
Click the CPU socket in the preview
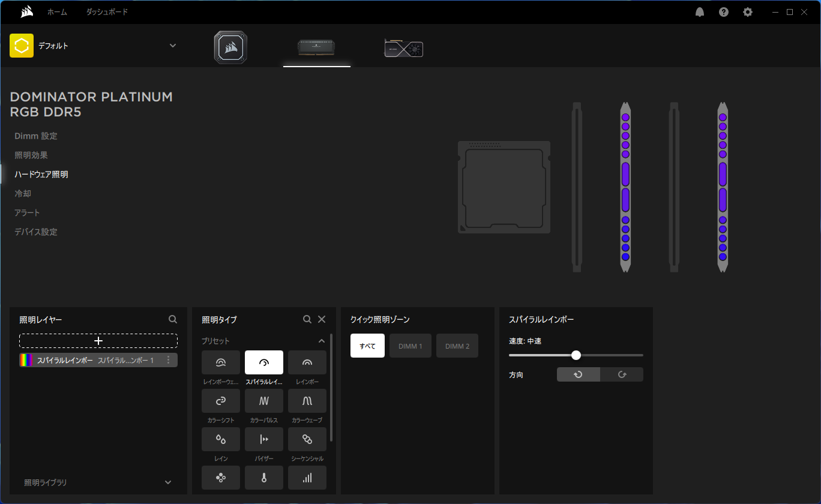tap(504, 187)
